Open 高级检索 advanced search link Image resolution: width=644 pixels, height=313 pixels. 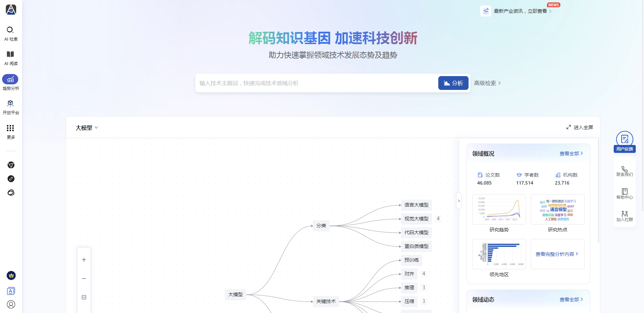tap(487, 83)
